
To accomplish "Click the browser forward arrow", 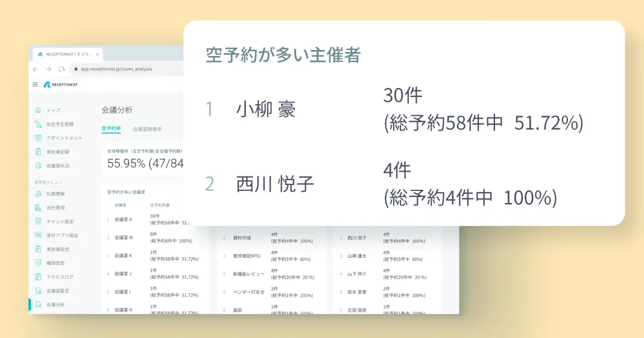I will [x=48, y=69].
